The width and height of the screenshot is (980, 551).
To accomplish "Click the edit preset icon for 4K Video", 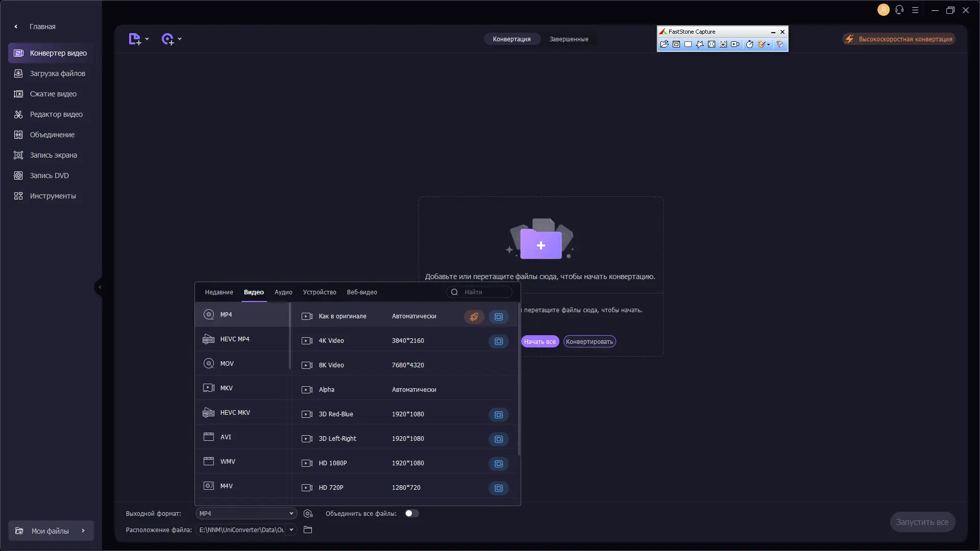I will pos(499,341).
